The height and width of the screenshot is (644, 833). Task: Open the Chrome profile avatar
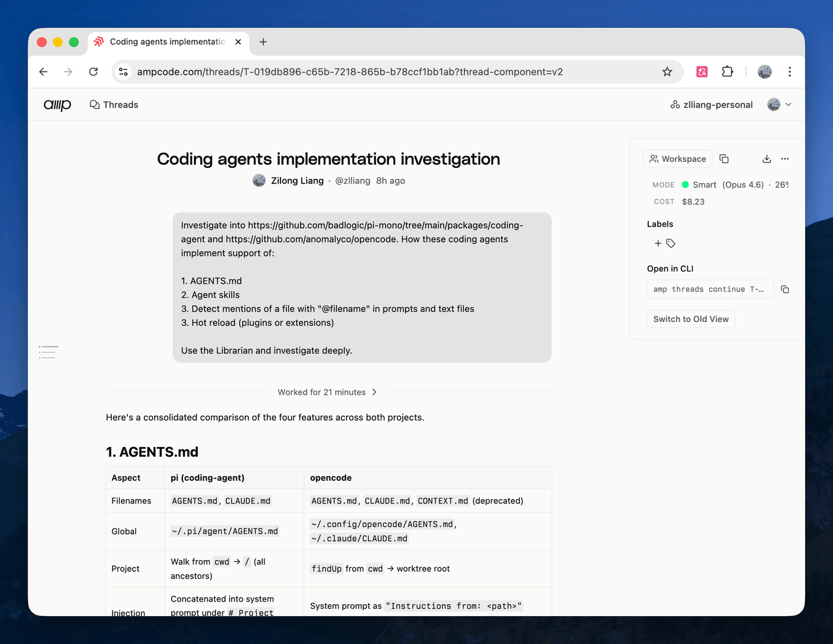tap(765, 72)
